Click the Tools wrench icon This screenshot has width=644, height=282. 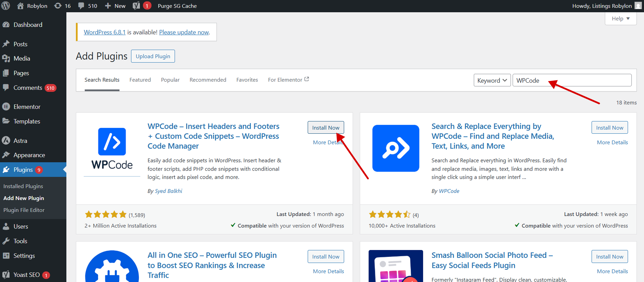[x=6, y=241]
